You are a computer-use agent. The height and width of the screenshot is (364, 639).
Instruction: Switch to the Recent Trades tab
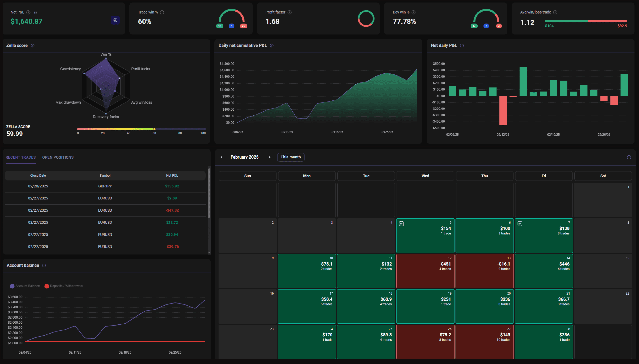pyautogui.click(x=21, y=157)
